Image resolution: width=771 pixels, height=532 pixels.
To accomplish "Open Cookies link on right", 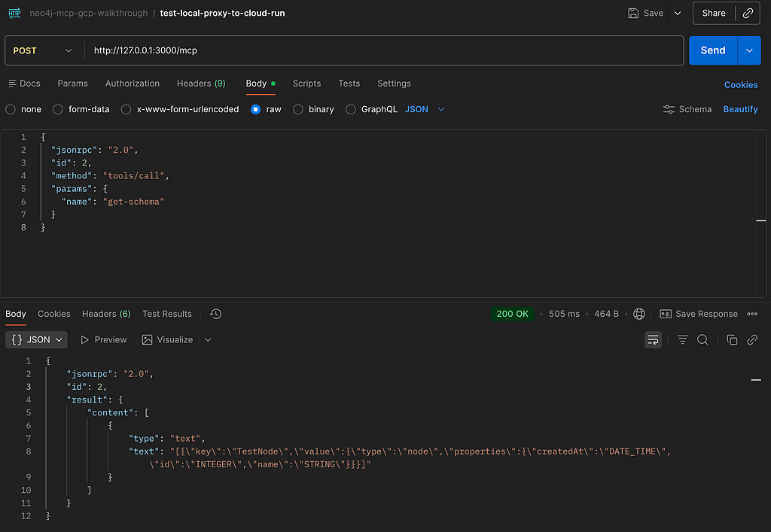I will pos(741,85).
